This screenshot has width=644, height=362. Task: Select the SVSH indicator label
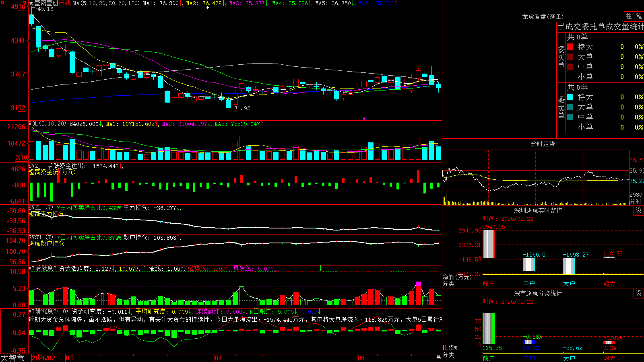[x=35, y=238]
